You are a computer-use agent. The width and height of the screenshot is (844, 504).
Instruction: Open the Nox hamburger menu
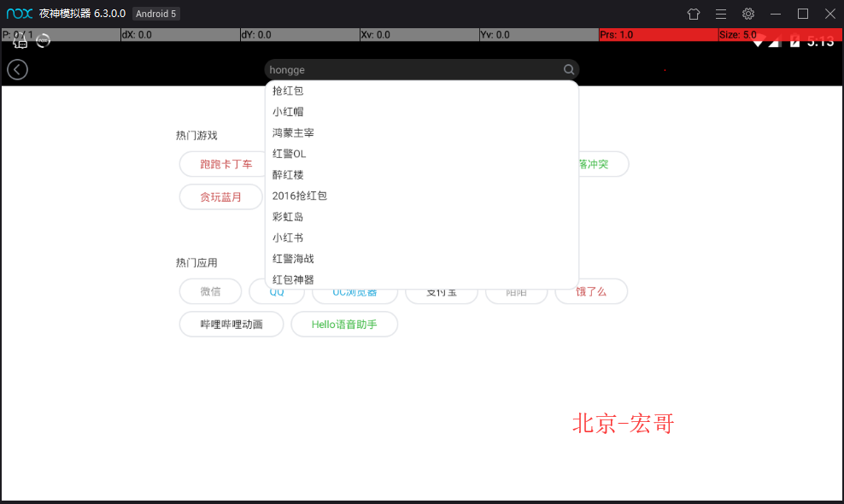coord(721,14)
